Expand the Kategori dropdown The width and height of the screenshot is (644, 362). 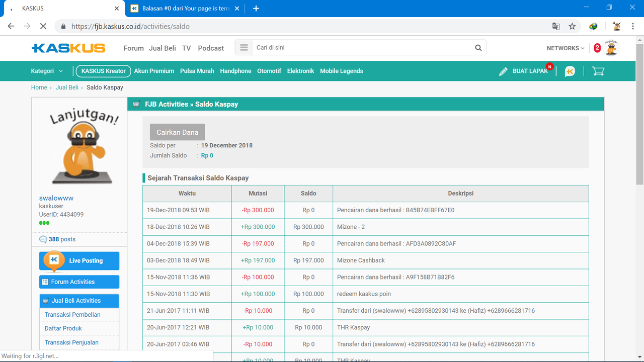click(x=47, y=71)
